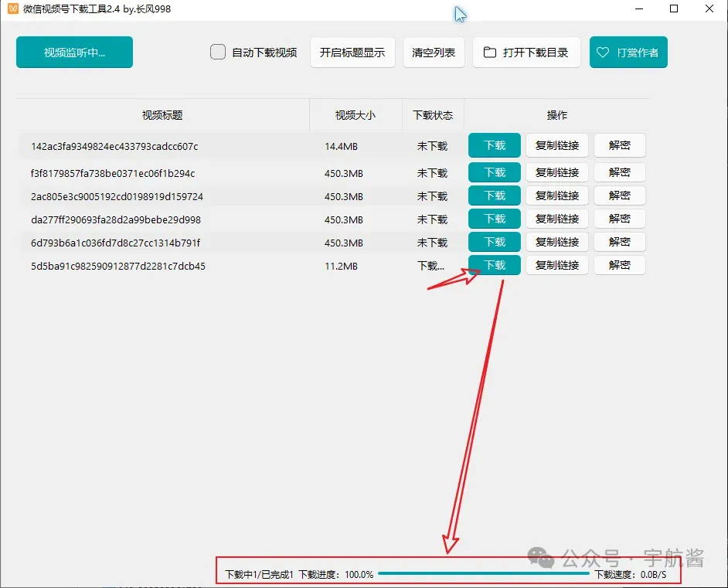The width and height of the screenshot is (728, 588).
Task: Copy link for 142ac3fa9349824ec433793cadcc607c row
Action: [557, 145]
